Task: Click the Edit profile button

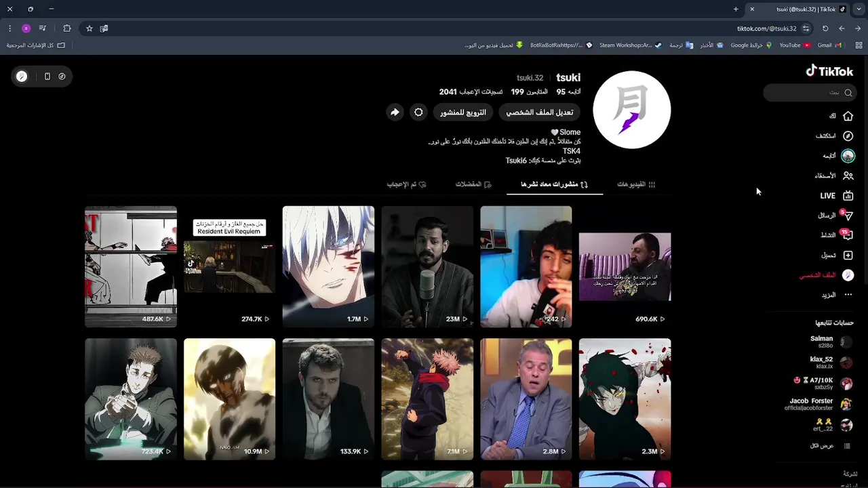Action: pyautogui.click(x=540, y=113)
